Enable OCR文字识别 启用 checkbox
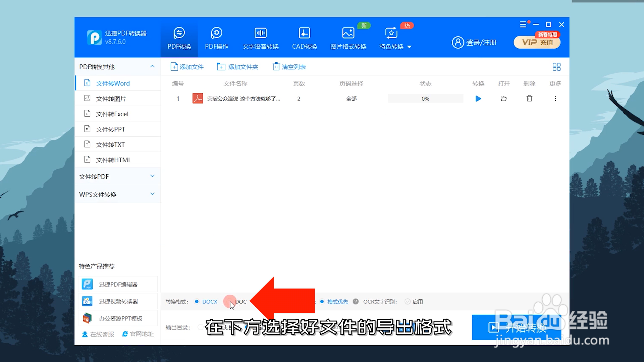The image size is (644, 362). [408, 302]
